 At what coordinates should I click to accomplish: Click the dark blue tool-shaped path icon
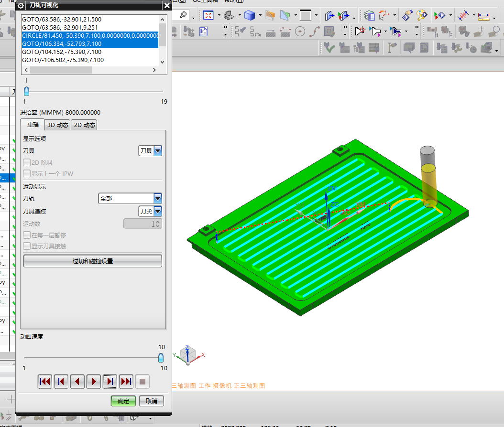coord(395,31)
